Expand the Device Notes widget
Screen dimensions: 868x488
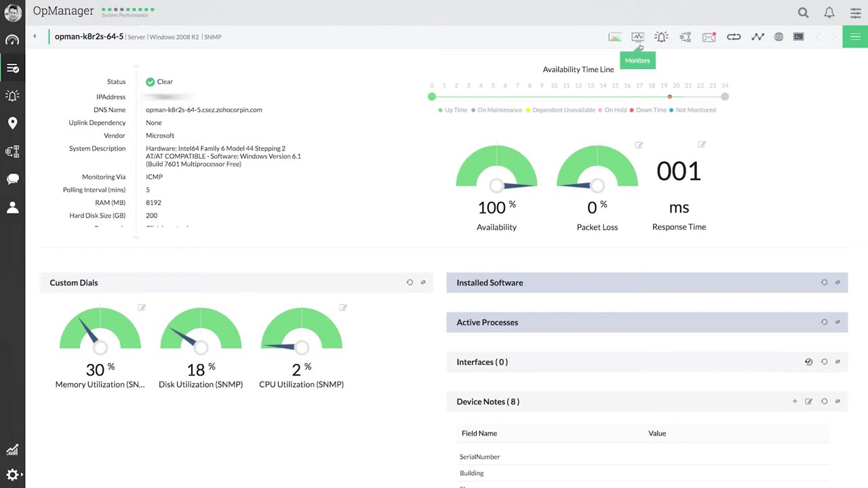tap(837, 401)
